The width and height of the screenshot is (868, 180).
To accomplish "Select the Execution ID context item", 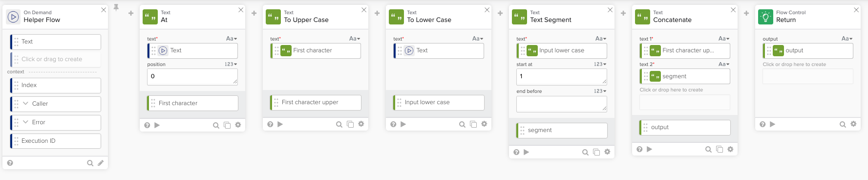I will pyautogui.click(x=55, y=141).
